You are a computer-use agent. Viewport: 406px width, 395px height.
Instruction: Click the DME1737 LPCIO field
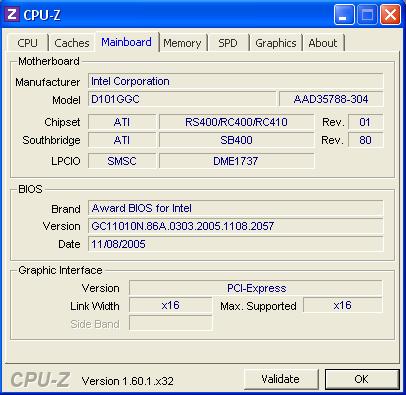pos(236,161)
